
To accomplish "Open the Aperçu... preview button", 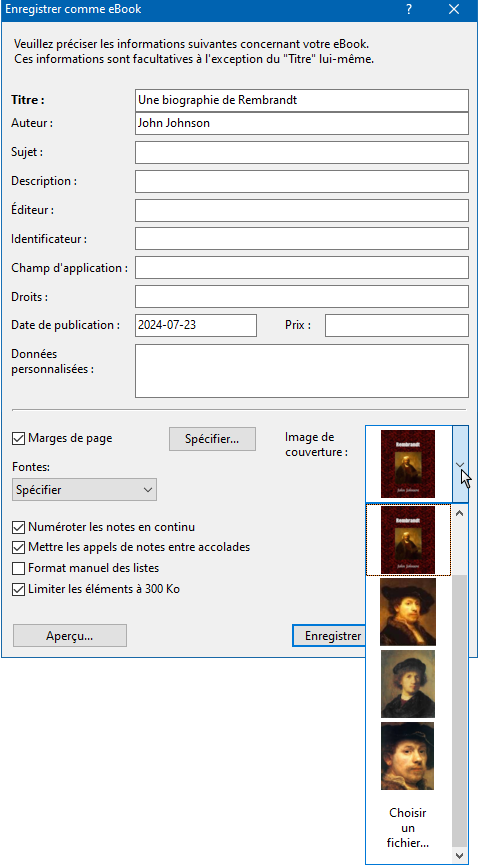I will pos(70,636).
